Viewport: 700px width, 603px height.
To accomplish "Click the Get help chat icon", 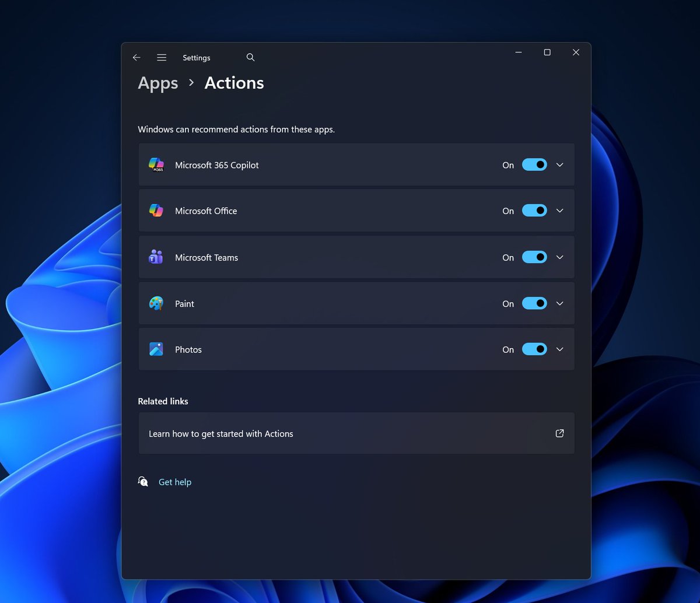I will [x=143, y=482].
